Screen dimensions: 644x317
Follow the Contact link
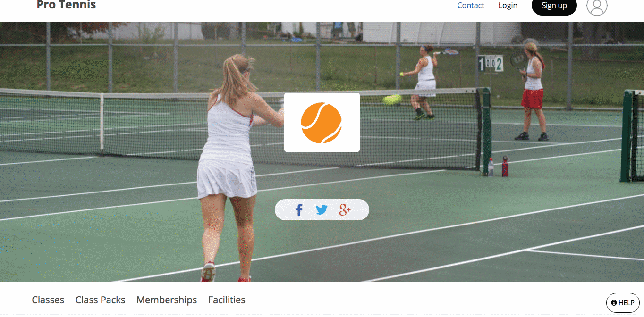[471, 6]
